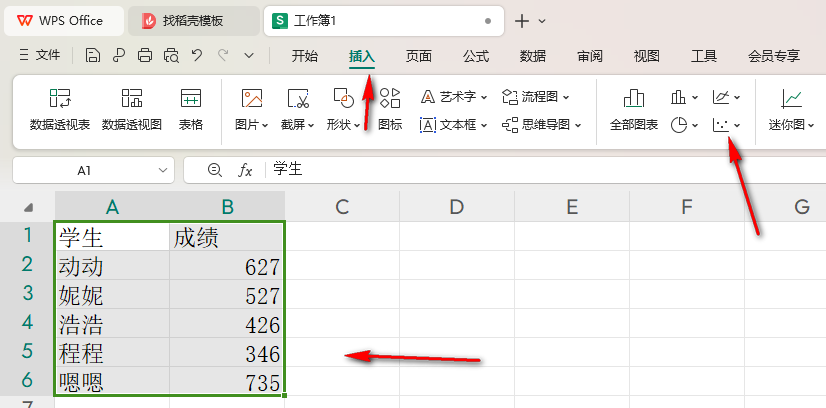Screen dimensions: 826x408
Task: Click cell containing 动动
Action: (x=112, y=265)
